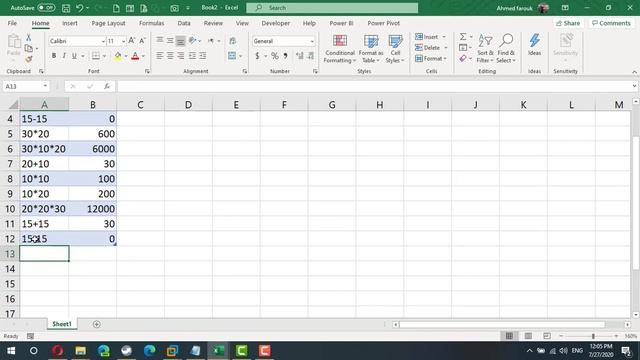The width and height of the screenshot is (640, 360).
Task: Open File Explorer from taskbar
Action: (80, 351)
